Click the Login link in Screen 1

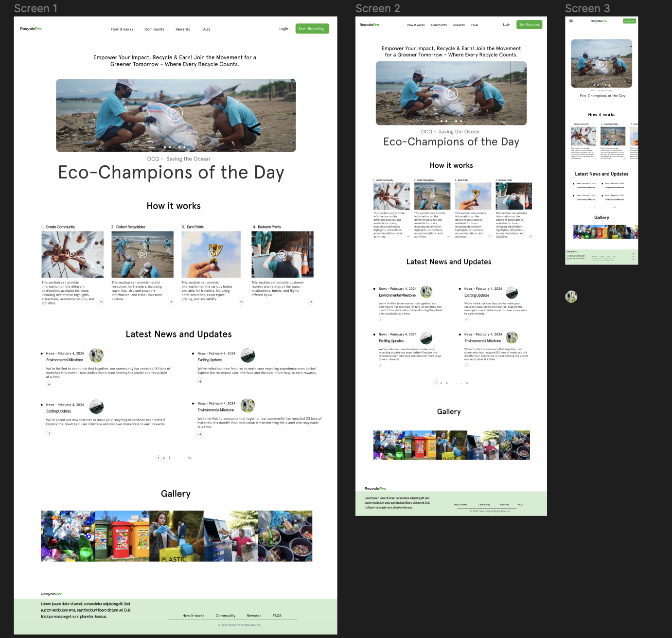284,29
